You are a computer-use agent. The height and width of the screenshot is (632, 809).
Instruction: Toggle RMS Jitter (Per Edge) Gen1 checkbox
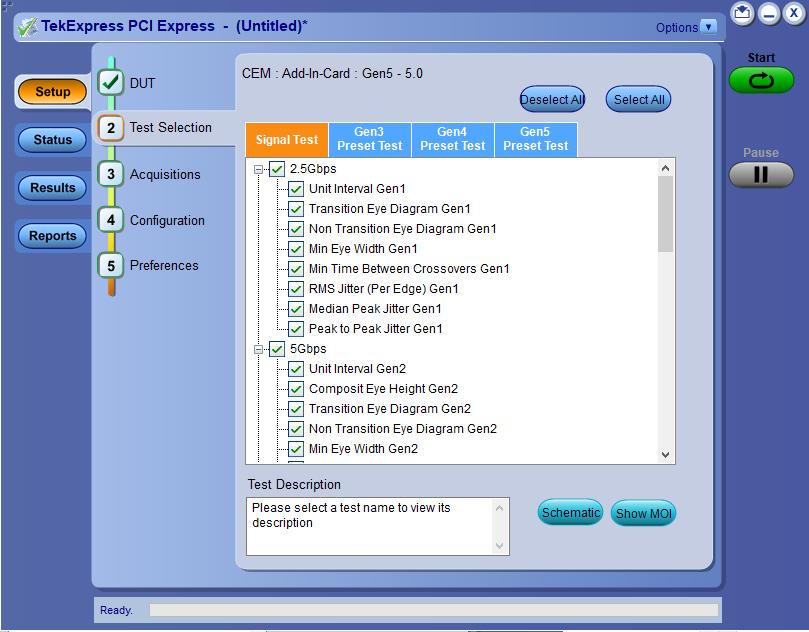coord(296,289)
